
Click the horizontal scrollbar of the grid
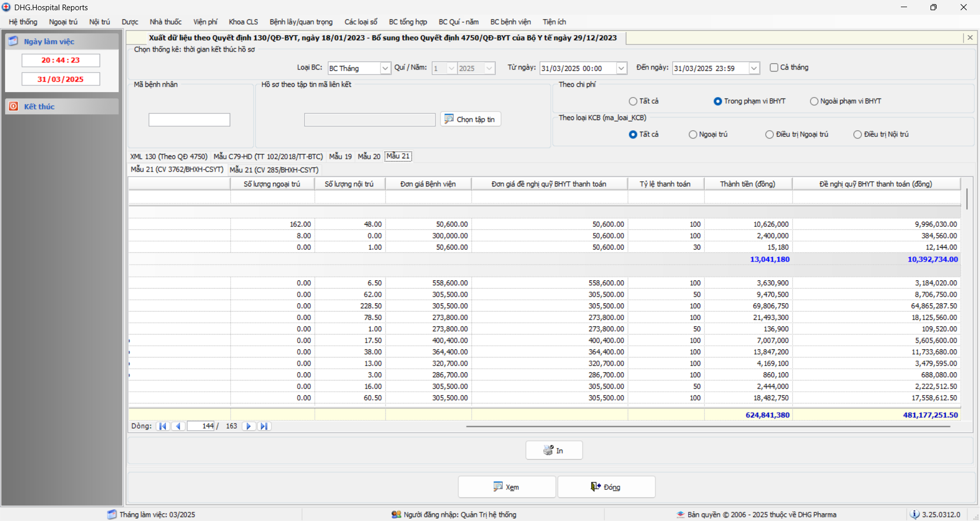708,427
